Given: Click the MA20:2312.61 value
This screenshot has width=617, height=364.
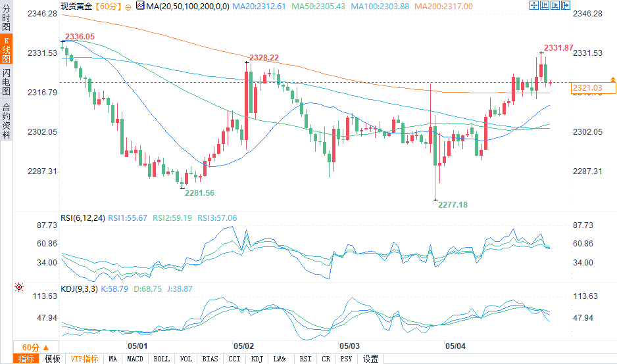Looking at the screenshot, I should click(x=259, y=7).
